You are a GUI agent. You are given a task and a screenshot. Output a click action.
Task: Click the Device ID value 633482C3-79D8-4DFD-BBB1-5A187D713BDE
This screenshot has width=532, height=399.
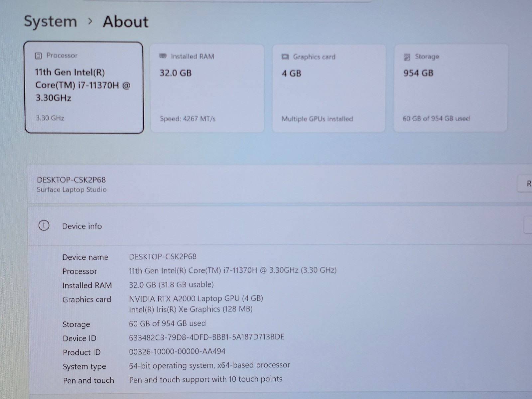tap(206, 337)
